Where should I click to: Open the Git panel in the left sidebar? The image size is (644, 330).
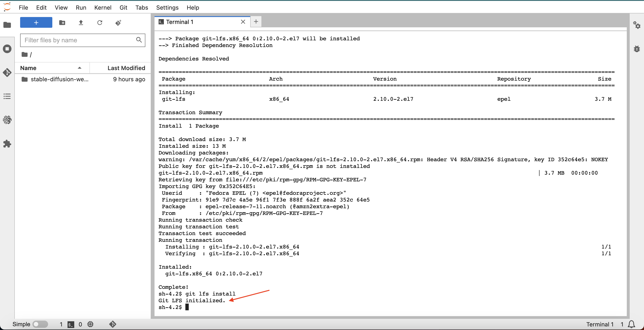tap(7, 73)
